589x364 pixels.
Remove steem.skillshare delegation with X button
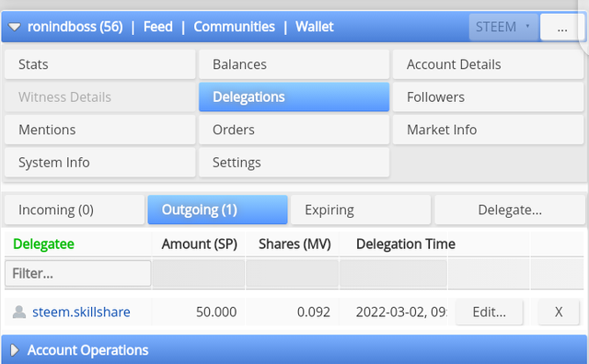[x=559, y=312]
